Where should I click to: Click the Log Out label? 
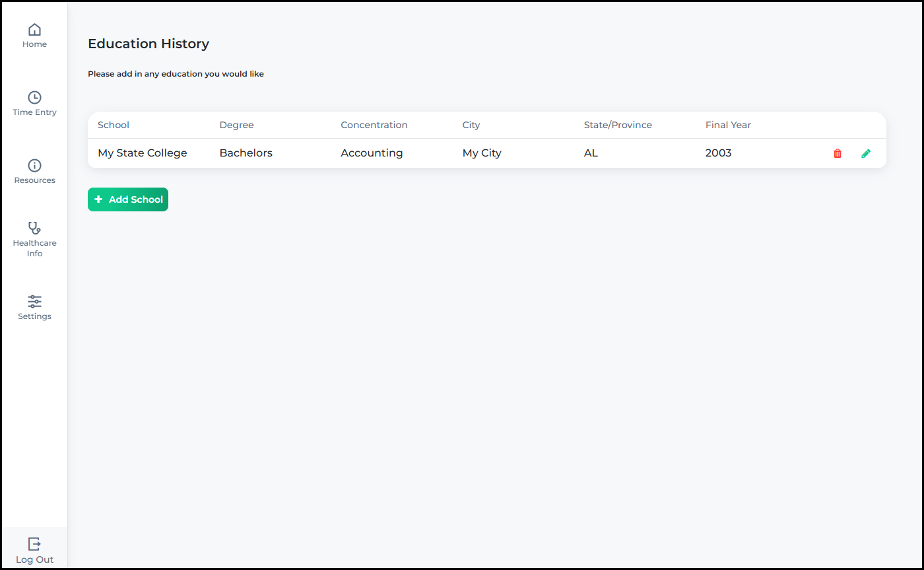(34, 559)
